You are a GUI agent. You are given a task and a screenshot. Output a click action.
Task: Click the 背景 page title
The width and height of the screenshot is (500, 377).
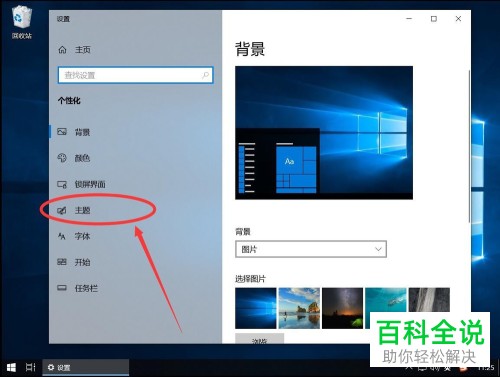(250, 49)
